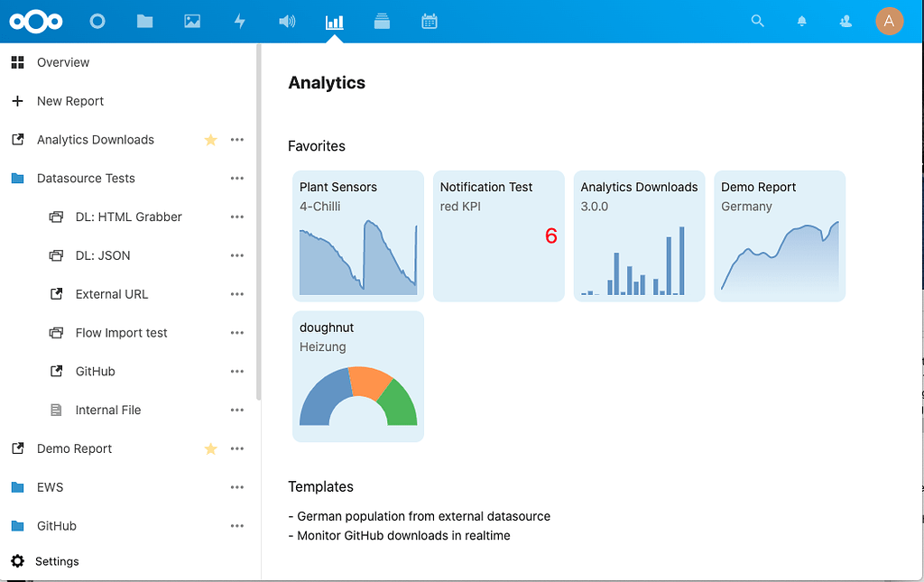Select Overview in the sidebar

click(x=62, y=62)
